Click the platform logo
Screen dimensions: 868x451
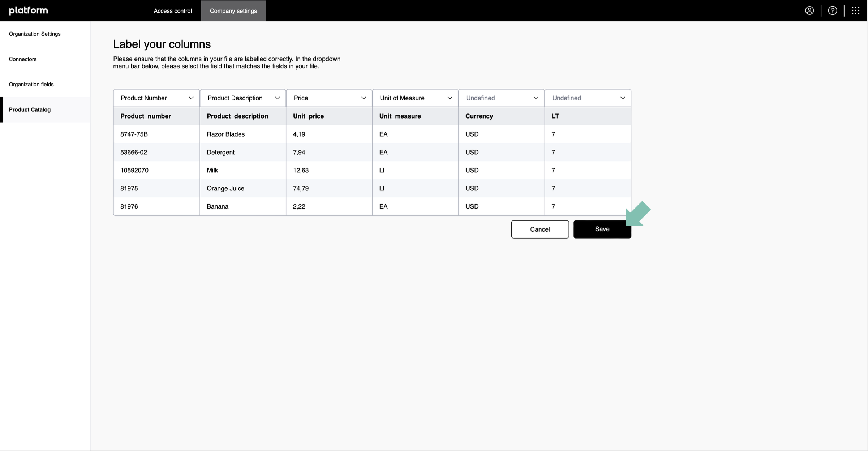(28, 10)
